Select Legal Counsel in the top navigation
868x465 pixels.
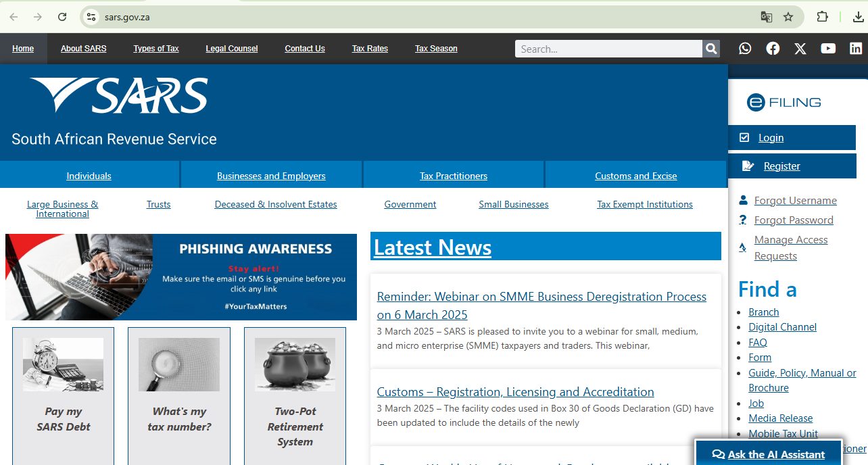pos(232,49)
